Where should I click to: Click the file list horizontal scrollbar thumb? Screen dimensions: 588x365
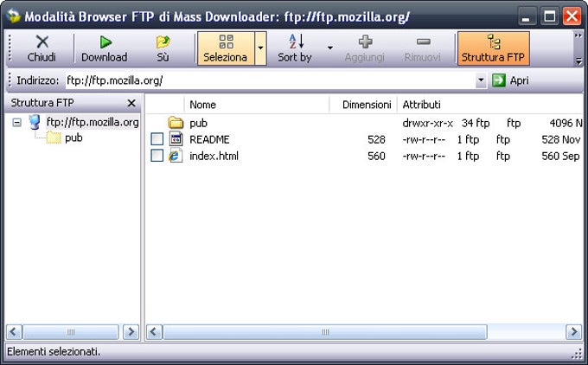325,331
